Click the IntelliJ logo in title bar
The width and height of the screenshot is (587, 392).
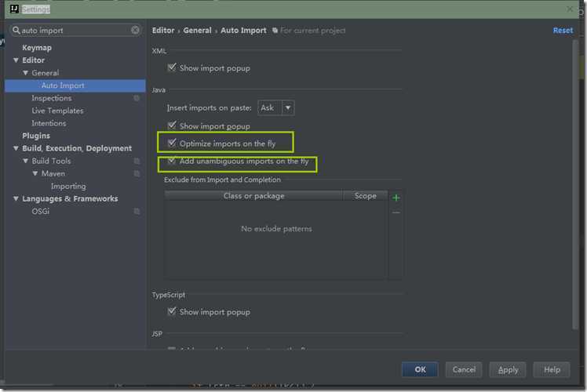(x=14, y=9)
